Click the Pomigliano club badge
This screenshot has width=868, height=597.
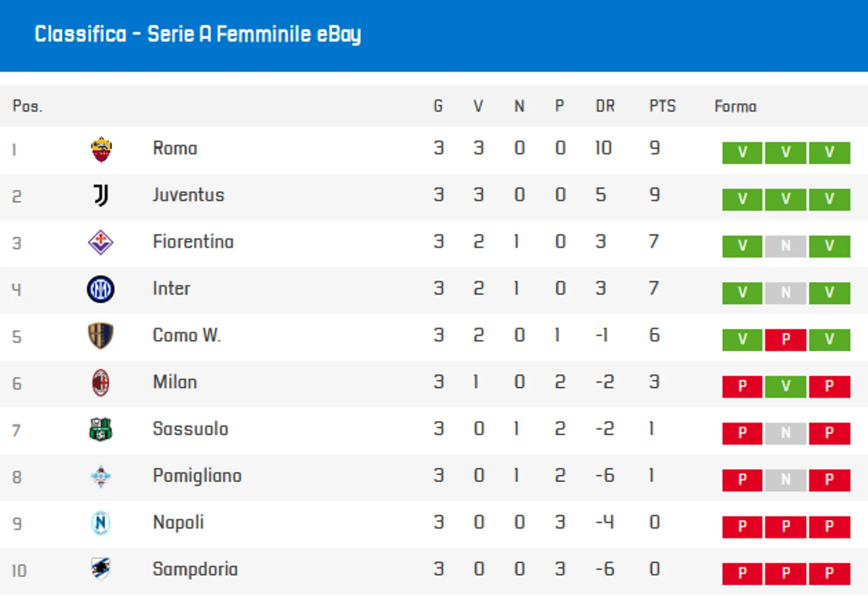[x=100, y=476]
